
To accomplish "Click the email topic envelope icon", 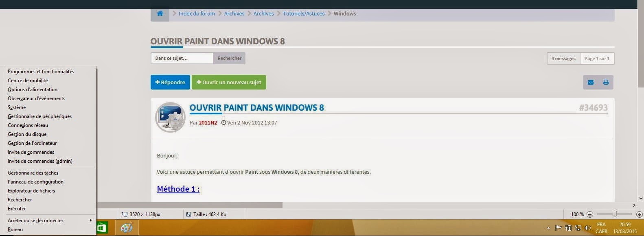I will click(x=591, y=82).
